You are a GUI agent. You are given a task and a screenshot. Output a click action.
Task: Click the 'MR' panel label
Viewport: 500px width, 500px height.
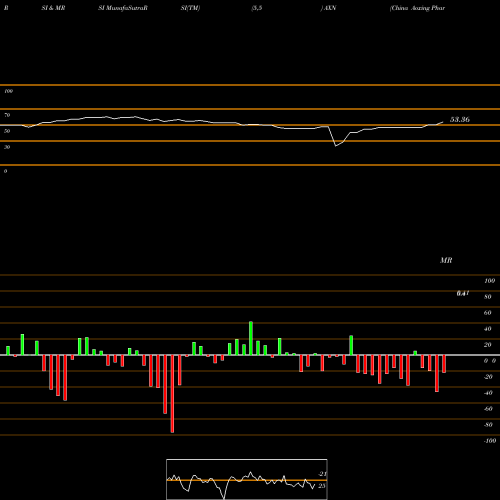pos(446,260)
